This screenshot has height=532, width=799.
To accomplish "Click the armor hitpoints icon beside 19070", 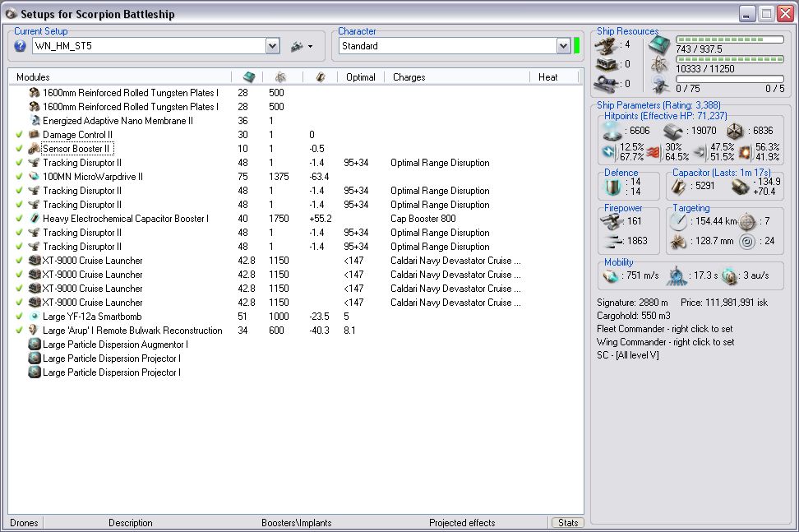I will (x=673, y=131).
